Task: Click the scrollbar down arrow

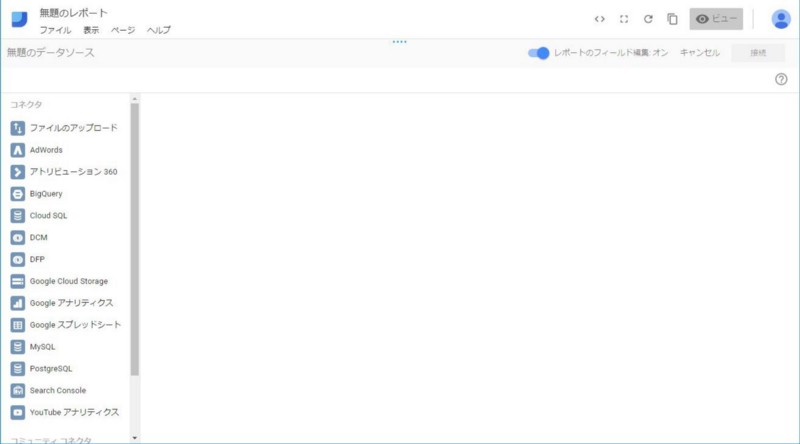Action: pyautogui.click(x=135, y=438)
